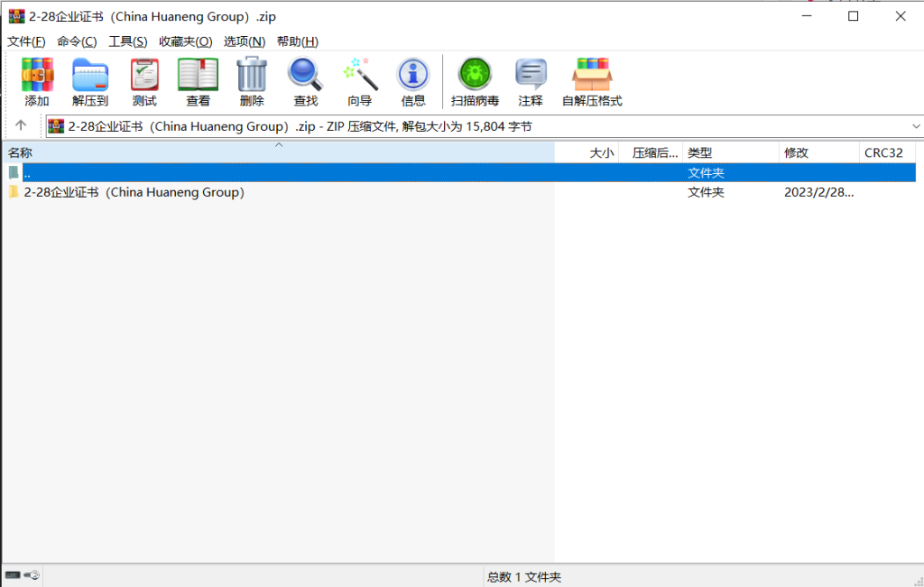Run the 测试 (Test) archive tool
This screenshot has height=587, width=924.
[144, 81]
